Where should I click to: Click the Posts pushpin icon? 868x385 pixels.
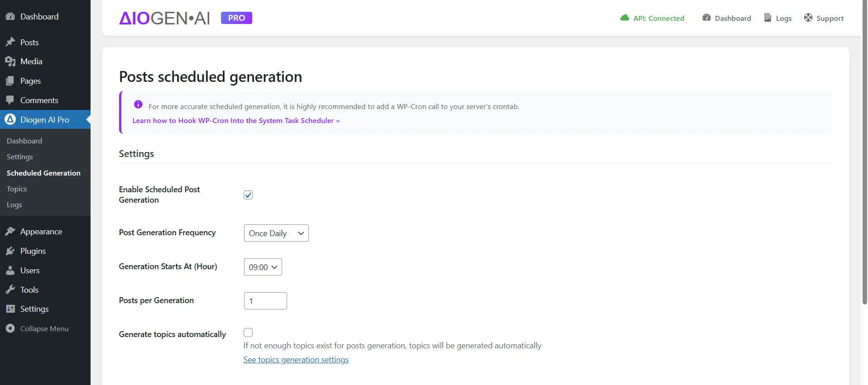(x=10, y=43)
